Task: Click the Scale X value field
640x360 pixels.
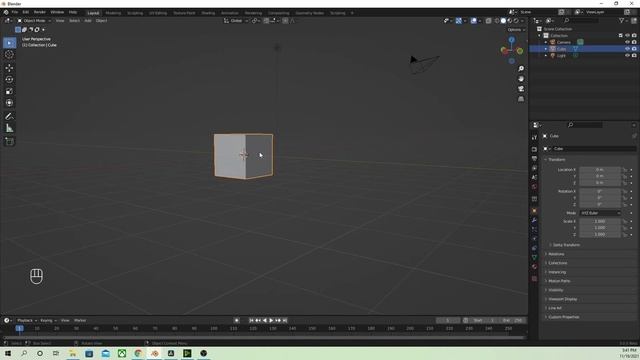Action: [600, 221]
